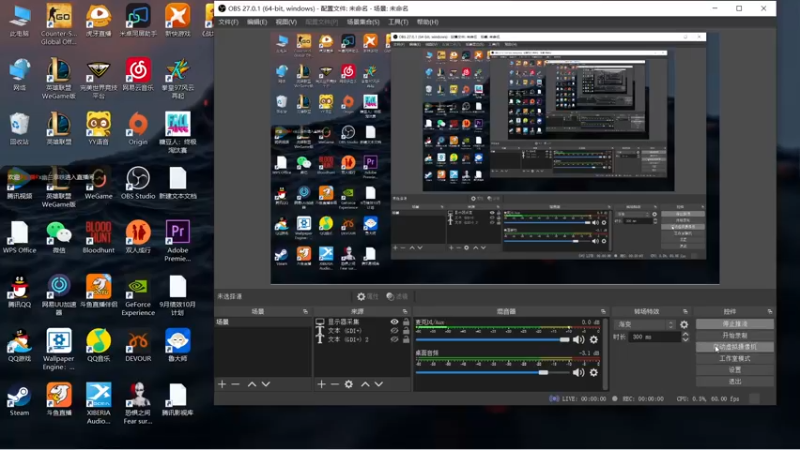Click the audio mixer vertical scrollbar
Image resolution: width=800 pixels, height=450 pixels.
(x=606, y=353)
